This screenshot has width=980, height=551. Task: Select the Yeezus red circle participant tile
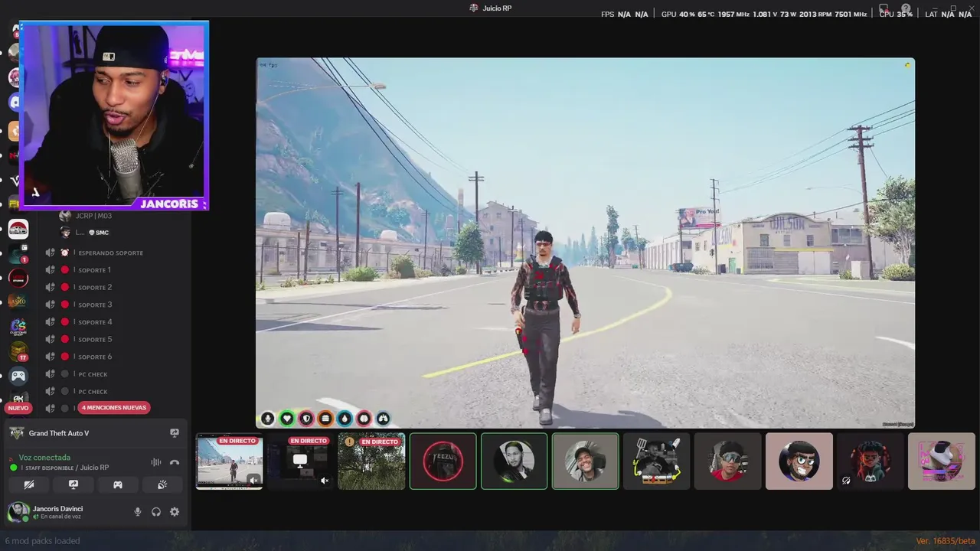(x=443, y=461)
